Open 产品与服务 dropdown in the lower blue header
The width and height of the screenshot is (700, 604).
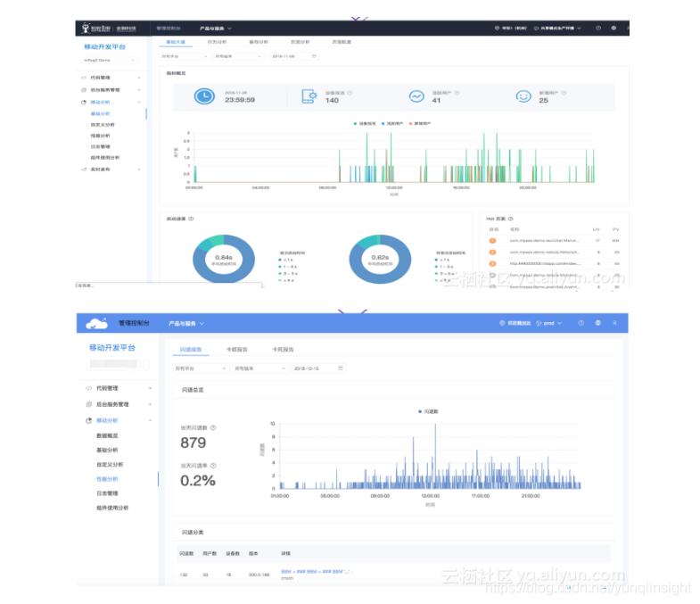pyautogui.click(x=186, y=324)
